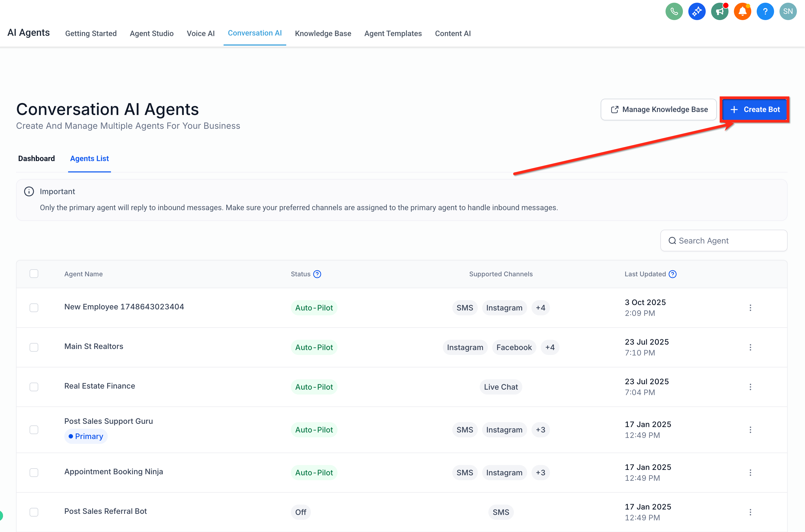Click the Create Bot button
The image size is (805, 532).
tap(755, 110)
